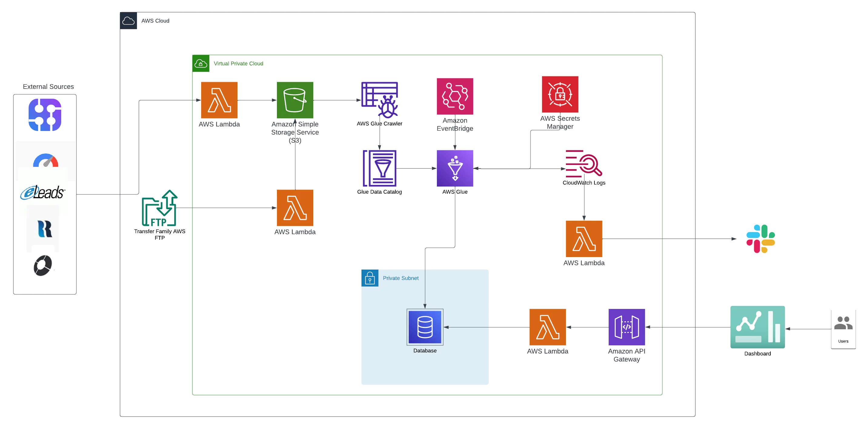This screenshot has height=429, width=868.
Task: Click the AWS Lambda icon left of S3
Action: tap(219, 100)
